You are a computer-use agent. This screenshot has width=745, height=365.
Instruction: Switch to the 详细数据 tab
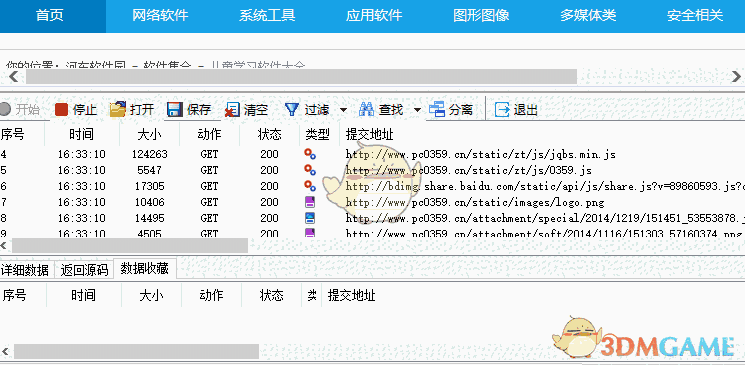point(25,270)
